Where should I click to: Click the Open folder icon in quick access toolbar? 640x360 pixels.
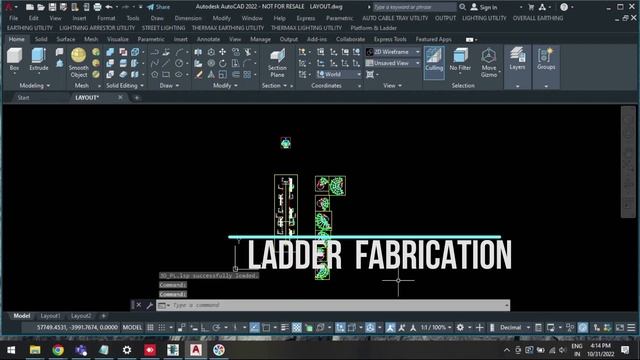pyautogui.click(x=41, y=7)
